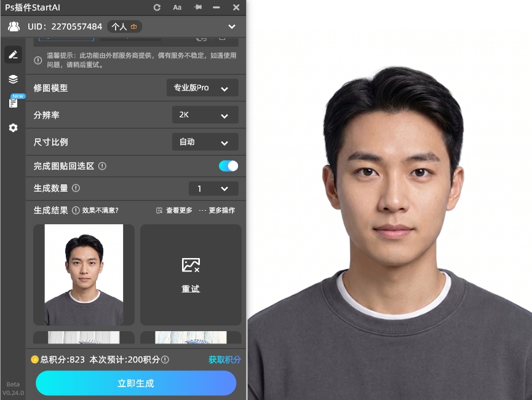The height and width of the screenshot is (400, 532).
Task: Open the 分辨率 dropdown set to 2K
Action: click(205, 115)
